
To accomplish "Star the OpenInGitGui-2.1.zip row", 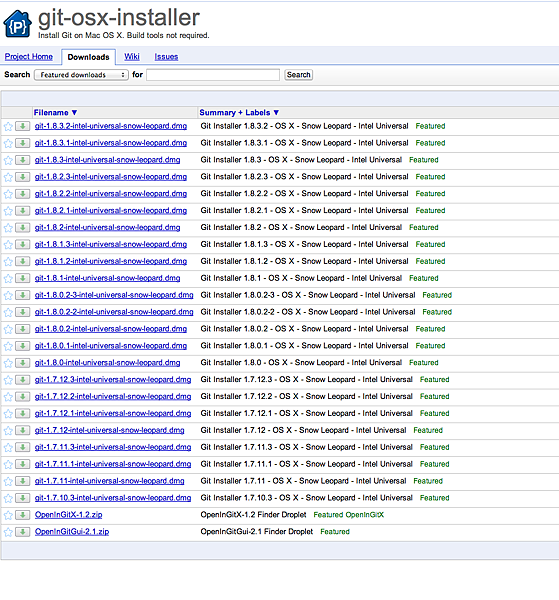I will click(x=8, y=532).
